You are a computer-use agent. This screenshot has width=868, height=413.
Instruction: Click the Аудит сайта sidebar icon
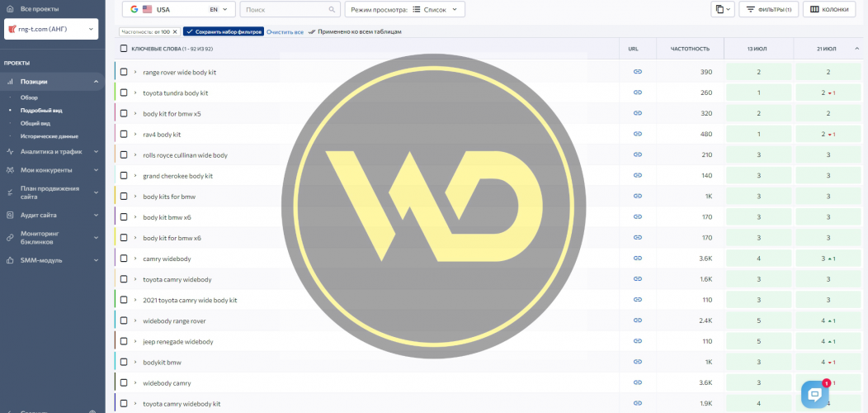10,215
